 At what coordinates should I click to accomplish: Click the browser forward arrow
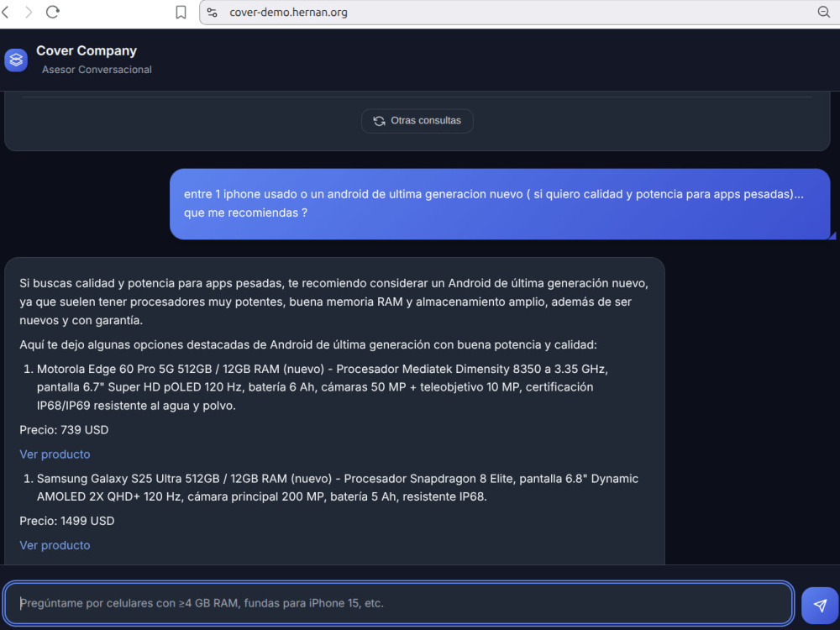[x=29, y=12]
